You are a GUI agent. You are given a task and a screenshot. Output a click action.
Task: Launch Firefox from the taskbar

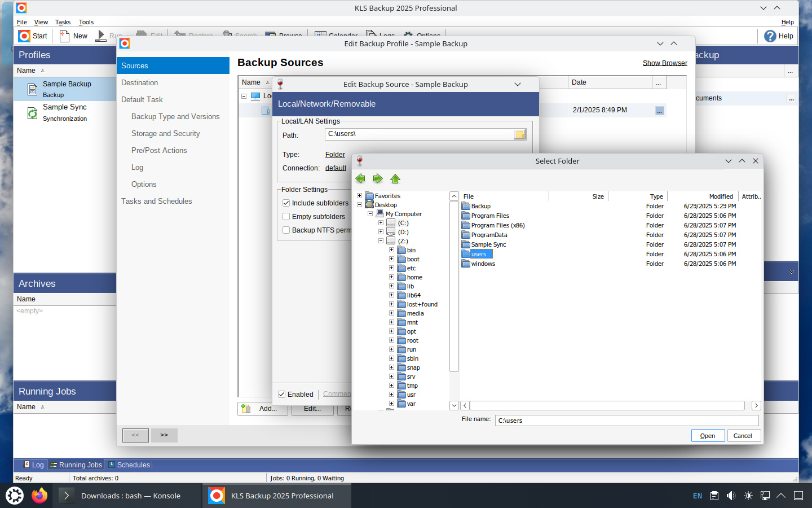[39, 496]
